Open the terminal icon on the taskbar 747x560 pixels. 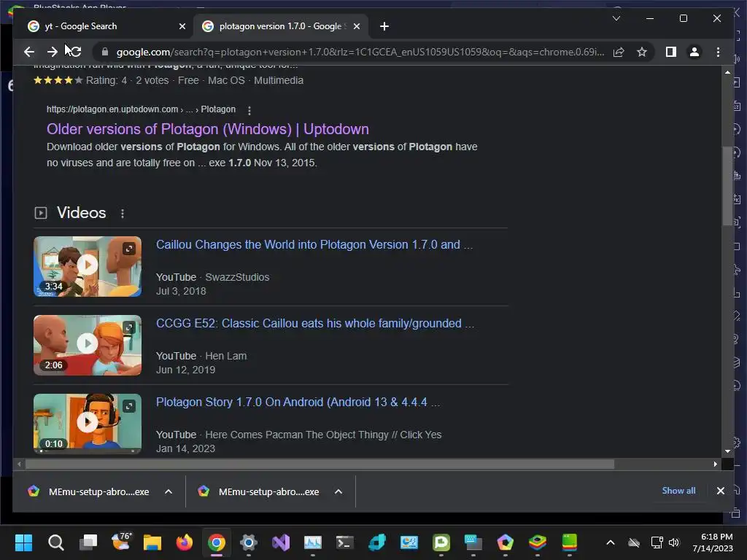click(345, 542)
